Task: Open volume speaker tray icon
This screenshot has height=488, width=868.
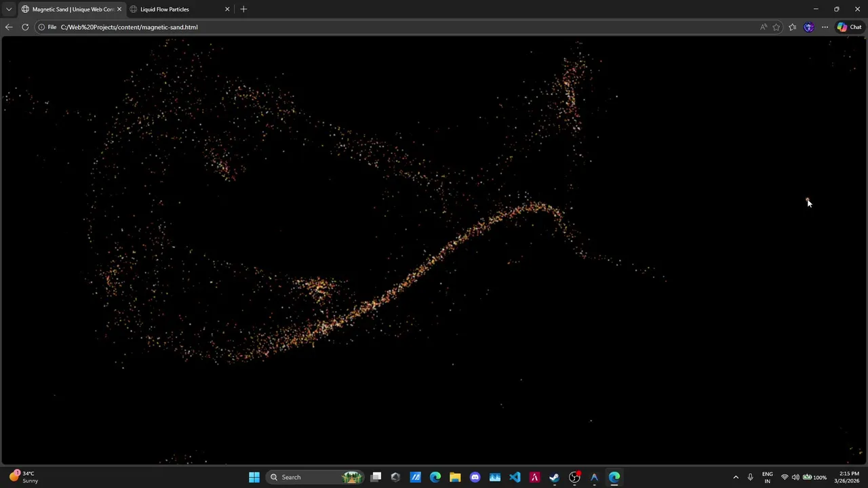Action: coord(795,477)
